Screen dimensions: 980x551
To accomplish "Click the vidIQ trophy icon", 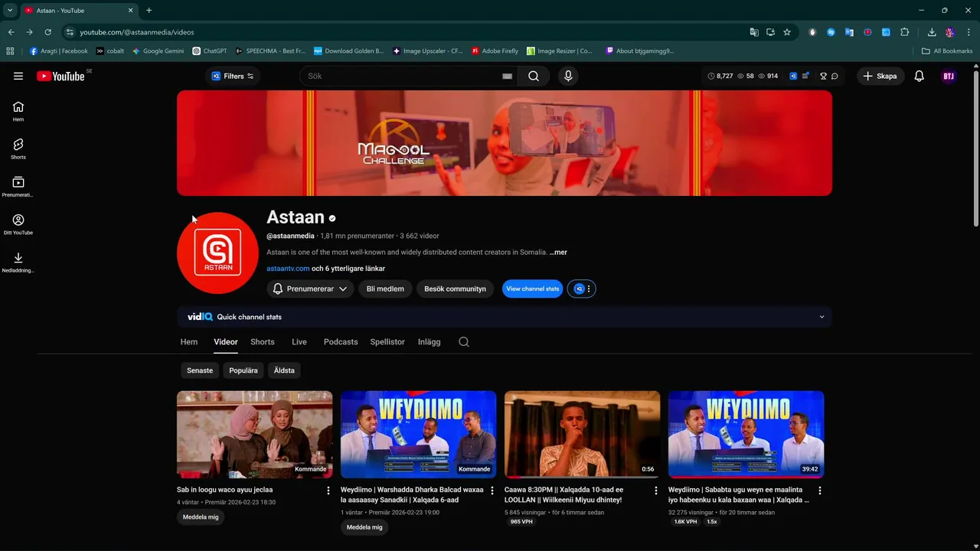I will coord(823,76).
